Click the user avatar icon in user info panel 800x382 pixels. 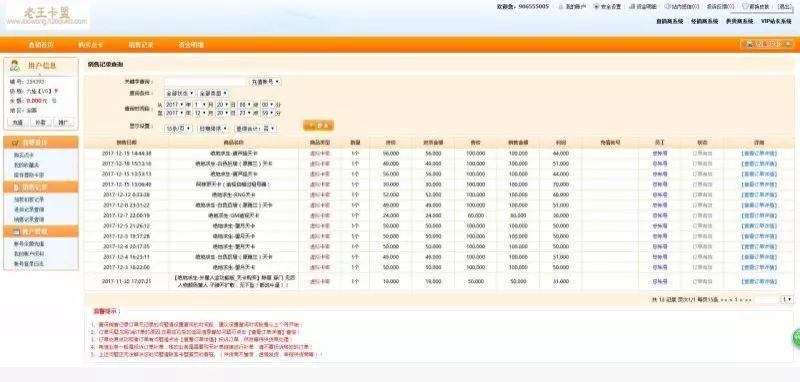(x=15, y=65)
